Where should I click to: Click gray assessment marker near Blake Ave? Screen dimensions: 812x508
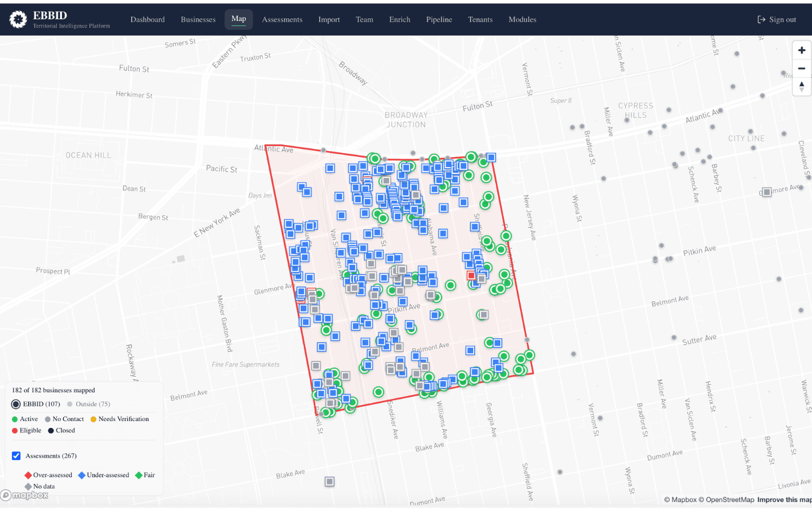[330, 481]
